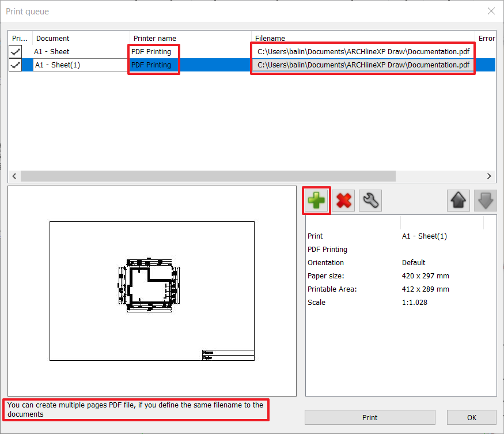Add a new document to the print queue
504x434 pixels.
pos(316,200)
